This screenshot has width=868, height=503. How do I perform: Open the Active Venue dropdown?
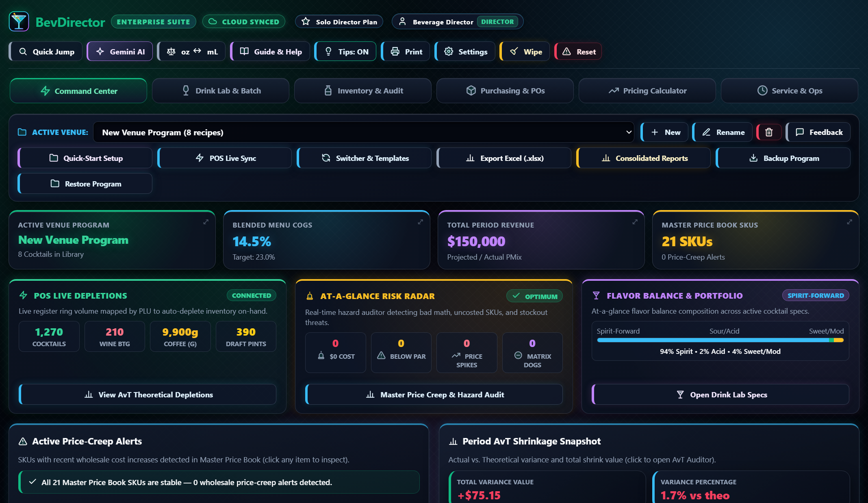[x=364, y=132]
